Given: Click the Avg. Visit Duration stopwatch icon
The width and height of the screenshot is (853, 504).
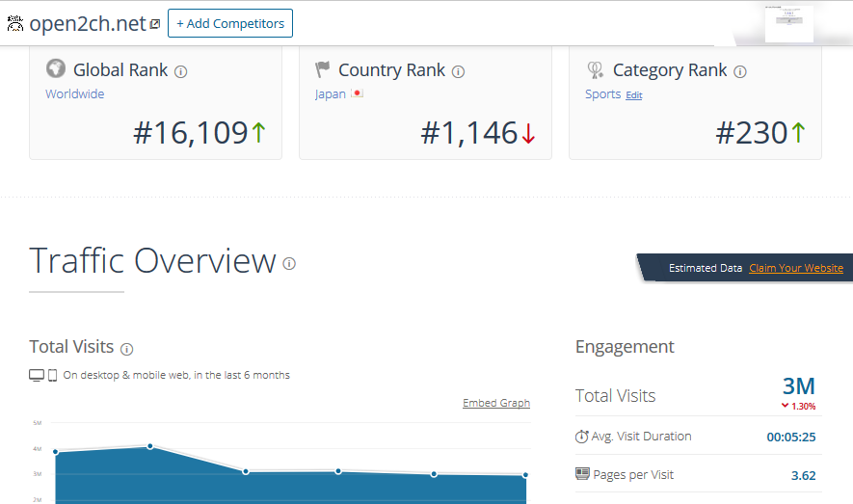Looking at the screenshot, I should [x=582, y=437].
